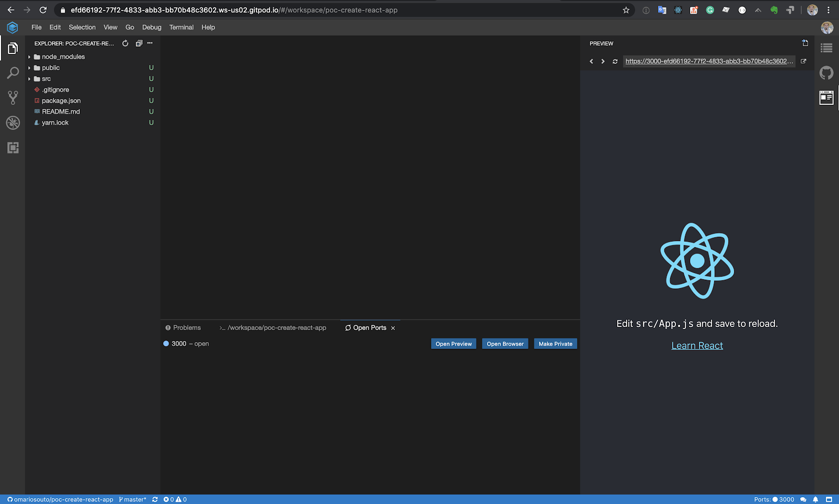Screen dimensions: 839x504
Task: Open the GitHub view in right sidebar
Action: coord(826,73)
